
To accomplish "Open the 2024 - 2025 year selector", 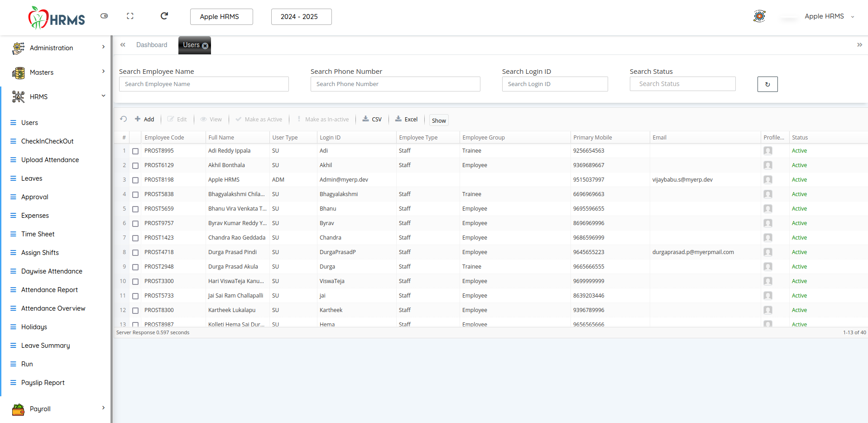I will tap(301, 17).
